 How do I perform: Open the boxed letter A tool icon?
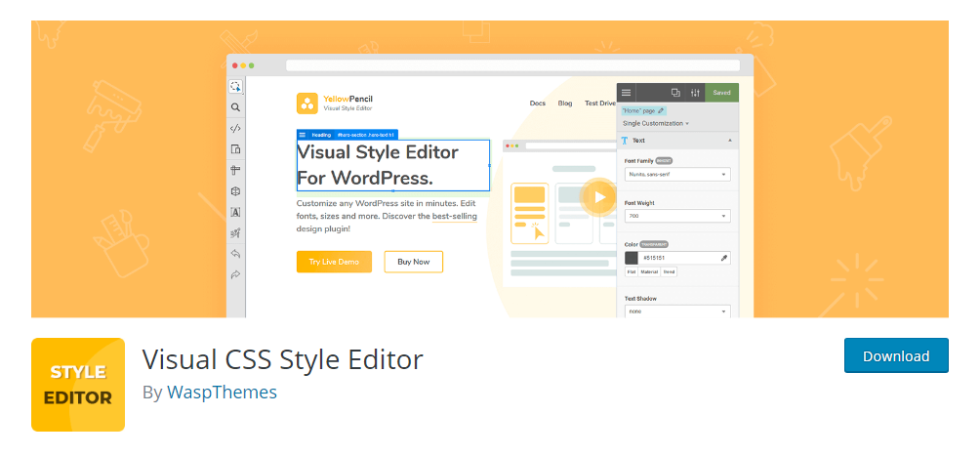click(235, 212)
